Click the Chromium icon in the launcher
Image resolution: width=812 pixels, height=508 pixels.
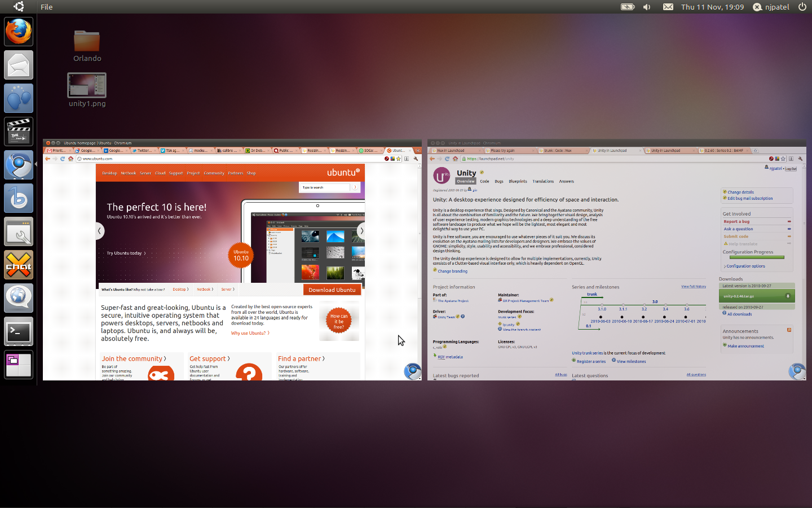coord(19,165)
